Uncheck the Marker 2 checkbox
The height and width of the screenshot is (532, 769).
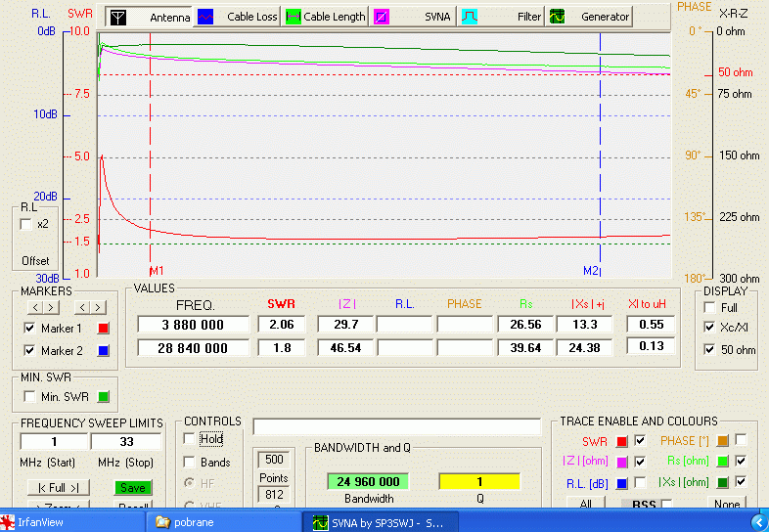(28, 351)
